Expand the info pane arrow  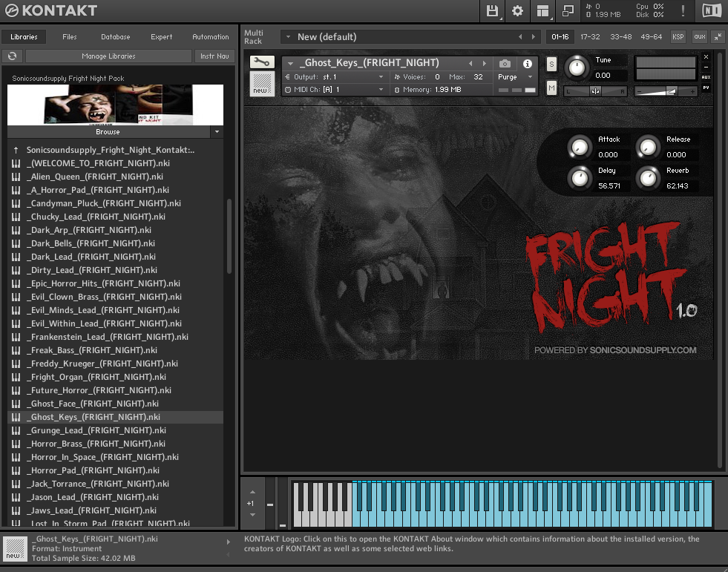point(228,542)
